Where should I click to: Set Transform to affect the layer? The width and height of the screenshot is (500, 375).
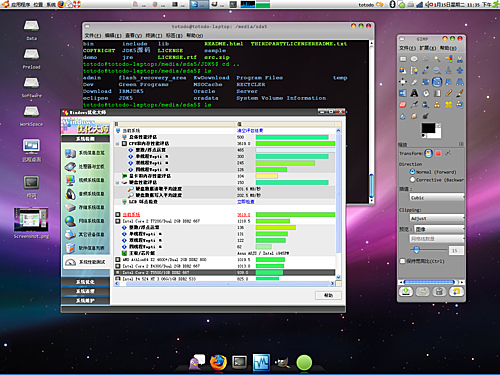click(x=429, y=153)
